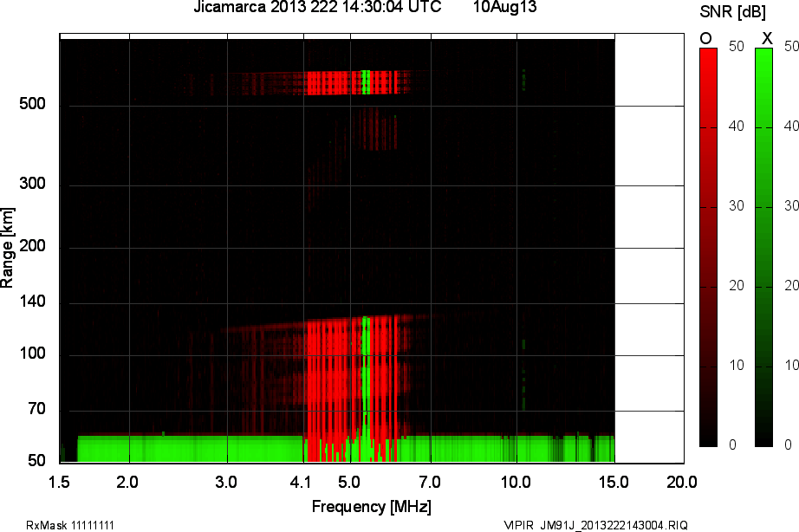Screen dimensions: 799x532
Task: Click the 100 km range tick label
Action: coord(33,354)
